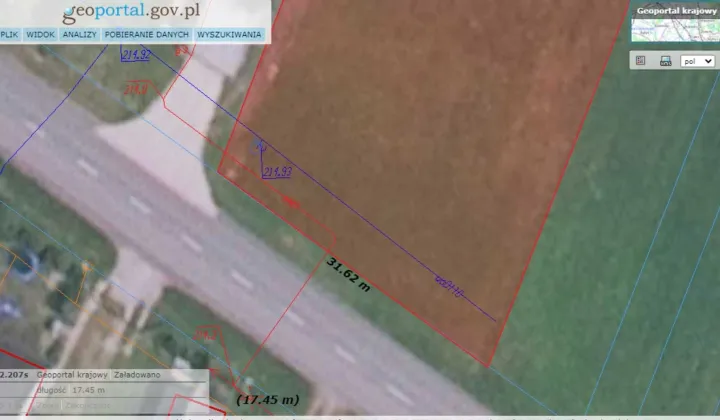Open the ANALIZY menu
The height and width of the screenshot is (420, 720).
click(79, 34)
